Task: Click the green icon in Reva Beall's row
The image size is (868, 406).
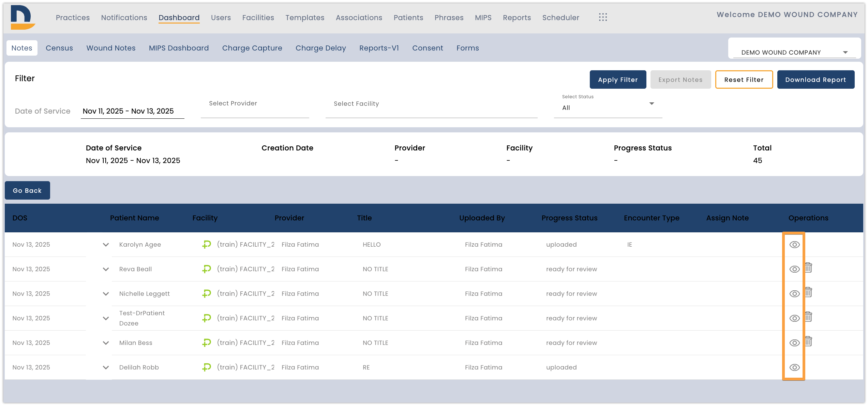Action: coord(207,269)
